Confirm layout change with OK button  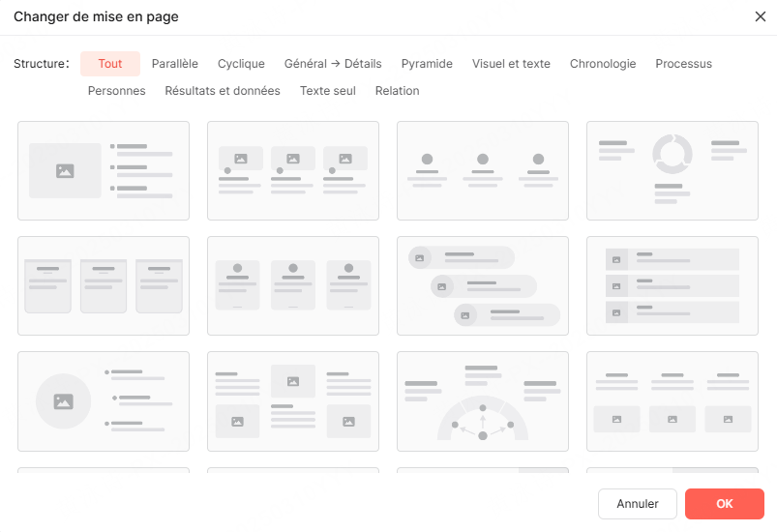coord(725,504)
